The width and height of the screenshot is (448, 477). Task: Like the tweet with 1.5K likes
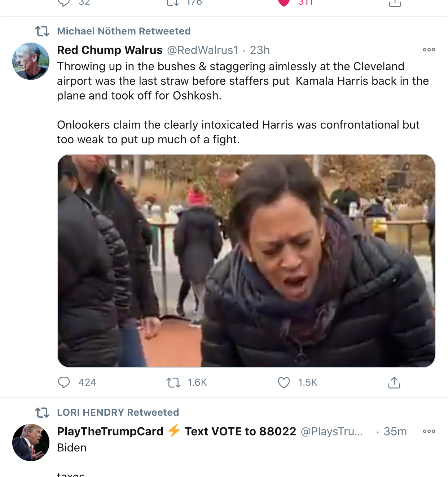click(x=284, y=382)
